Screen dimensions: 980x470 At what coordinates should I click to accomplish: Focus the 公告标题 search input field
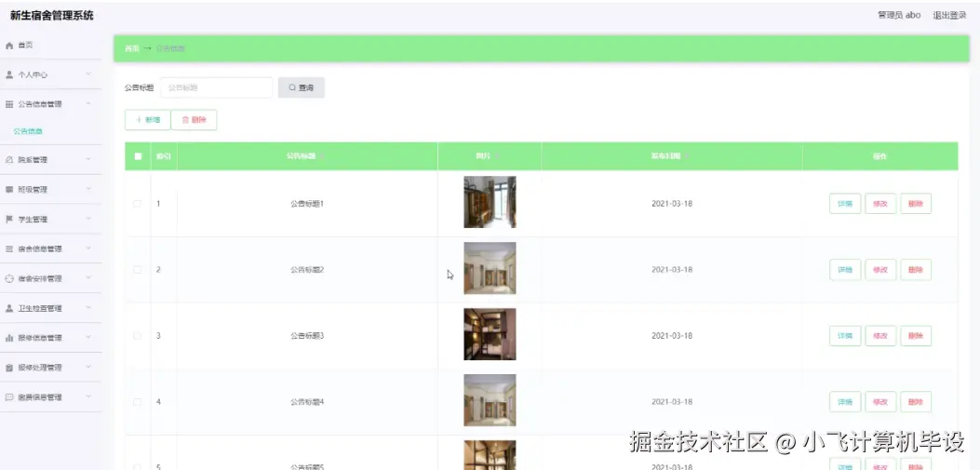click(216, 87)
